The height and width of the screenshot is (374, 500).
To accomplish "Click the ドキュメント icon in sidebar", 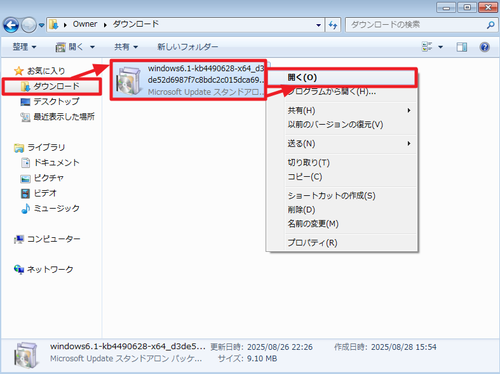I will [26, 163].
